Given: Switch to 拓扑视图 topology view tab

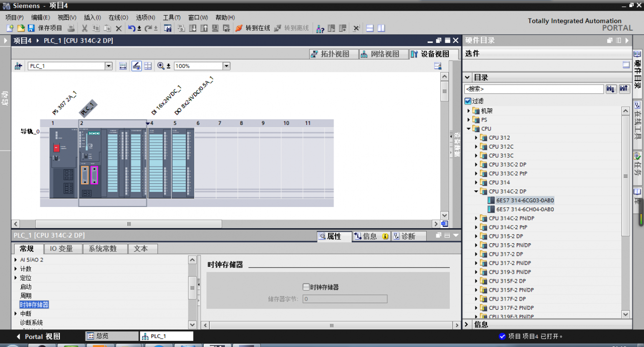Looking at the screenshot, I should [334, 54].
